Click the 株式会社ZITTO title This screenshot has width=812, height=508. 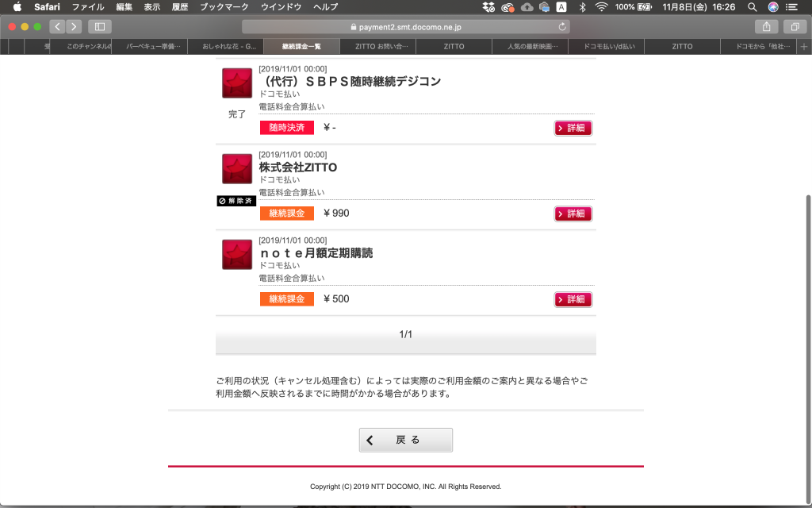click(x=298, y=167)
